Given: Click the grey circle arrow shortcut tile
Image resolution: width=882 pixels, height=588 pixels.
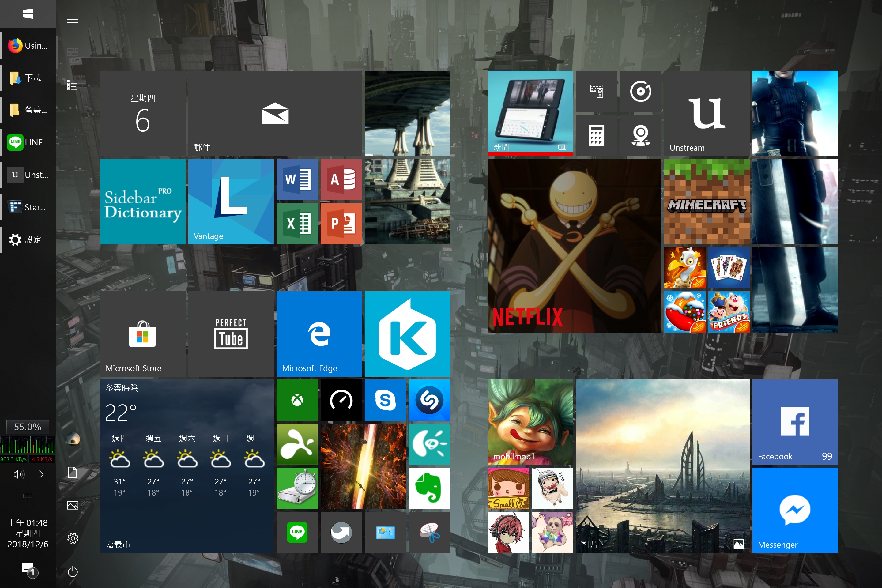Looking at the screenshot, I should pyautogui.click(x=341, y=532).
